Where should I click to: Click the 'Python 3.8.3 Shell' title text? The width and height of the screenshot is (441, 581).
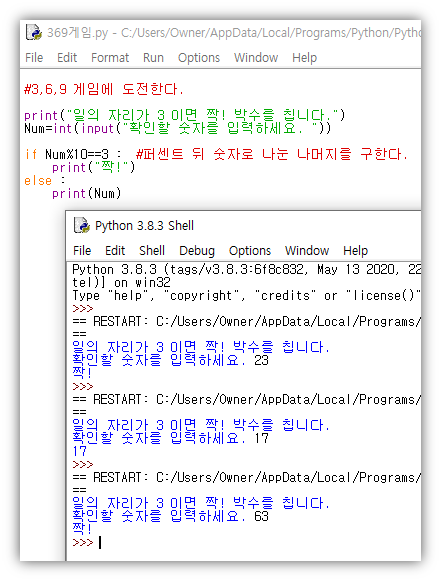point(145,226)
